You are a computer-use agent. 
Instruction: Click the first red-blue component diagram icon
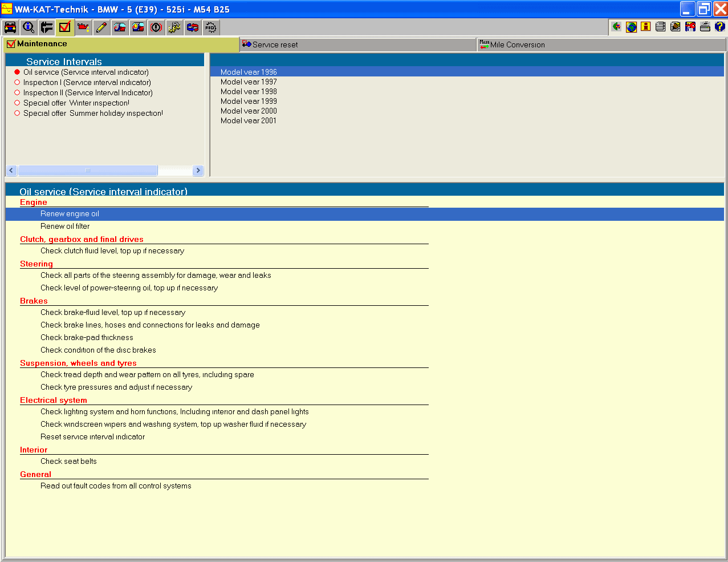tap(120, 27)
